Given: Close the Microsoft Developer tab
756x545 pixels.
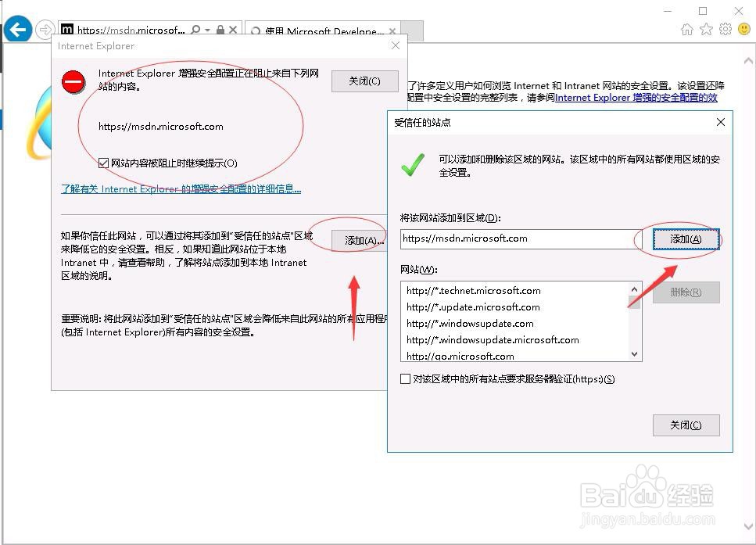Looking at the screenshot, I should (392, 31).
